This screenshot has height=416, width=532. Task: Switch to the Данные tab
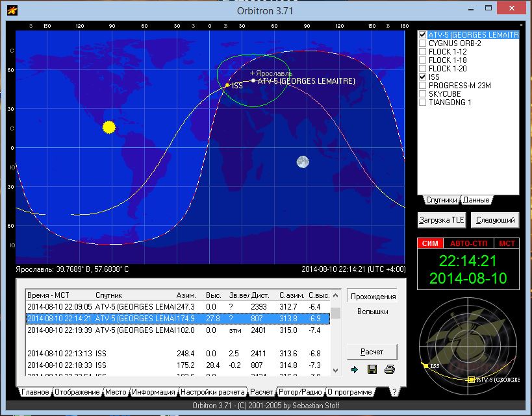(x=476, y=200)
